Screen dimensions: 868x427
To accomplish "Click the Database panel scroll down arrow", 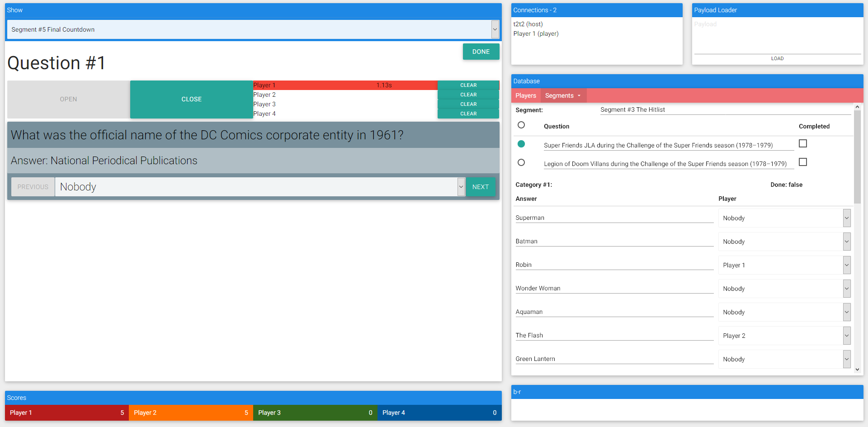I will [x=857, y=370].
